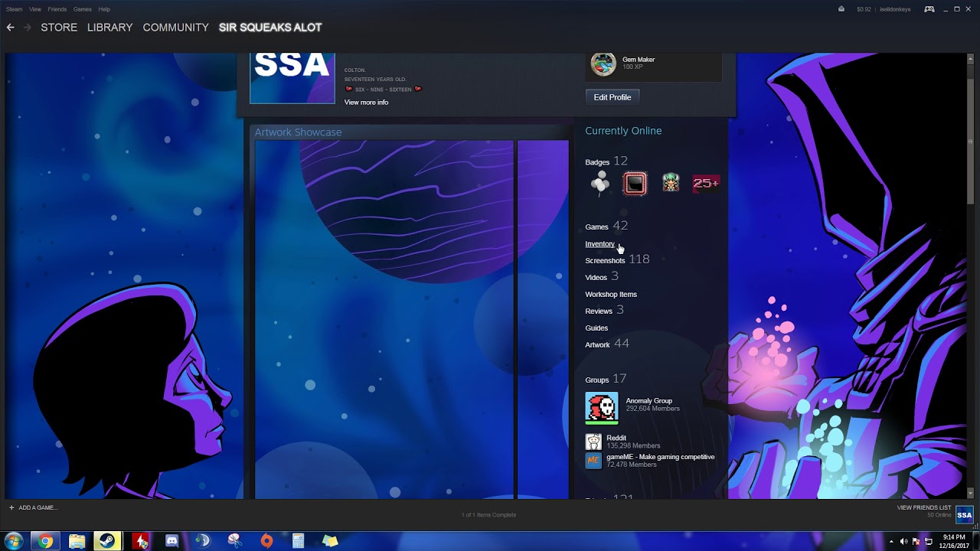980x551 pixels.
Task: Open Google Chrome from the taskbar
Action: point(46,541)
